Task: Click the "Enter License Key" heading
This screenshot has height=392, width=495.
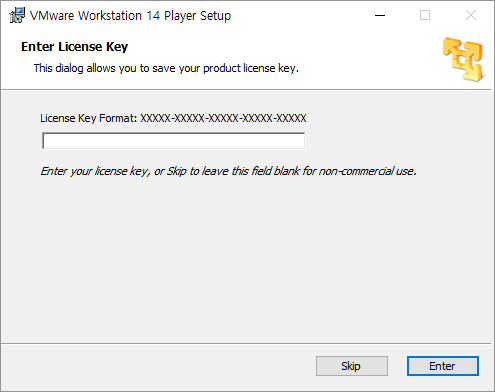Action: (74, 47)
